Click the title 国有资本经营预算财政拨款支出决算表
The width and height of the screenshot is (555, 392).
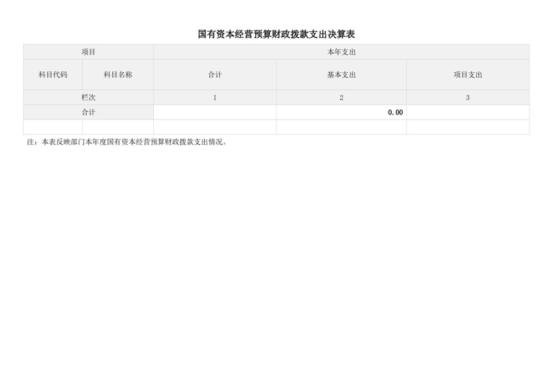[276, 34]
